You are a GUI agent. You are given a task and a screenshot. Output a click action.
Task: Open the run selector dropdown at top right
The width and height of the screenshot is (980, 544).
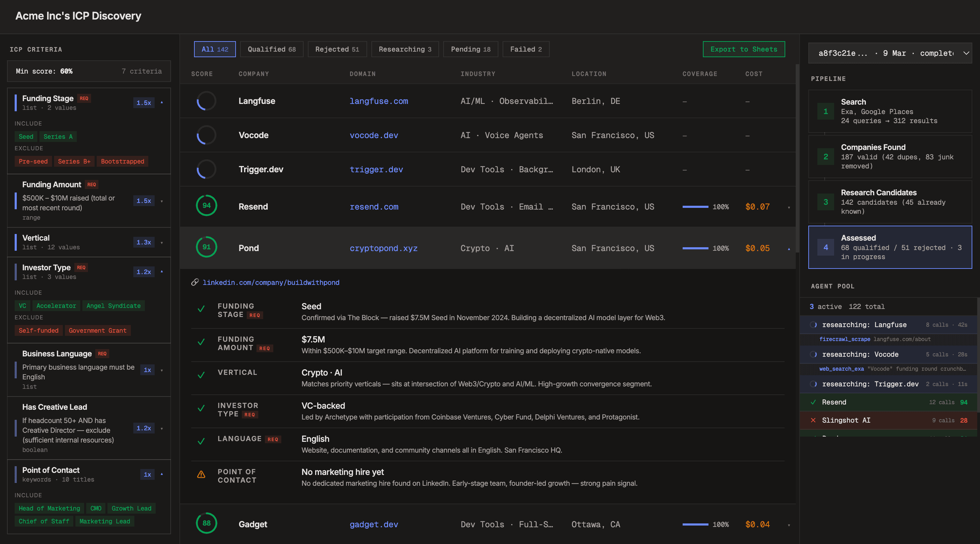coord(967,53)
